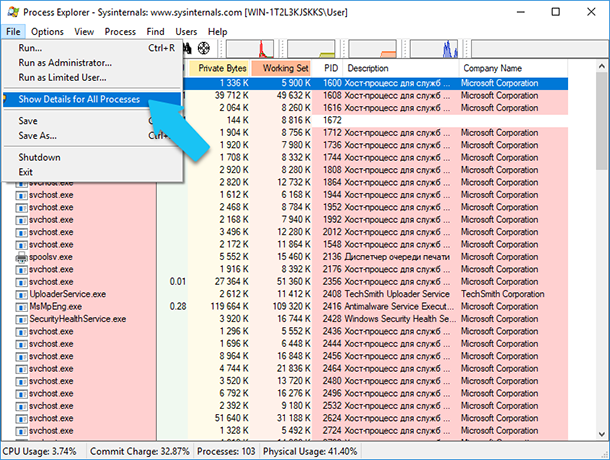Screen dimensions: 610x460
Task: Select the SecurityHealthService.exe process row
Action: click(284, 320)
